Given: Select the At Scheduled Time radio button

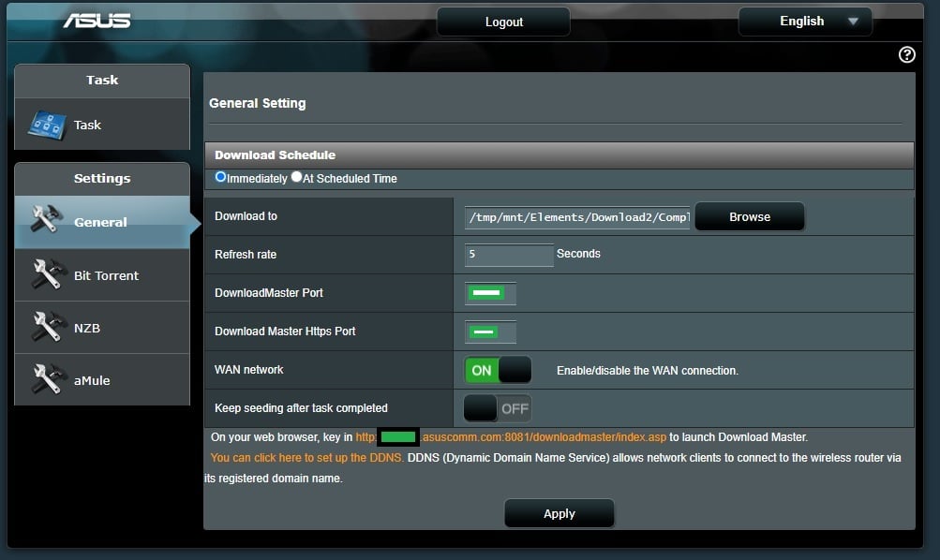Looking at the screenshot, I should [x=296, y=177].
